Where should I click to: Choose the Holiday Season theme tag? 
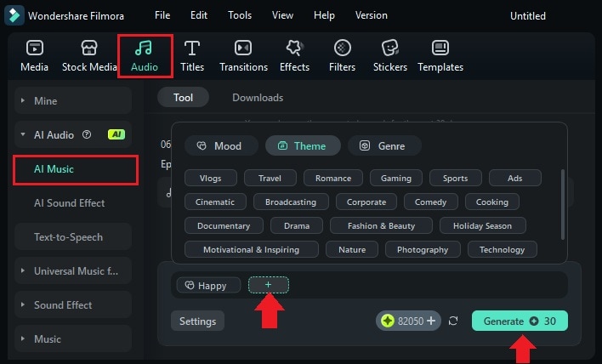(x=483, y=225)
